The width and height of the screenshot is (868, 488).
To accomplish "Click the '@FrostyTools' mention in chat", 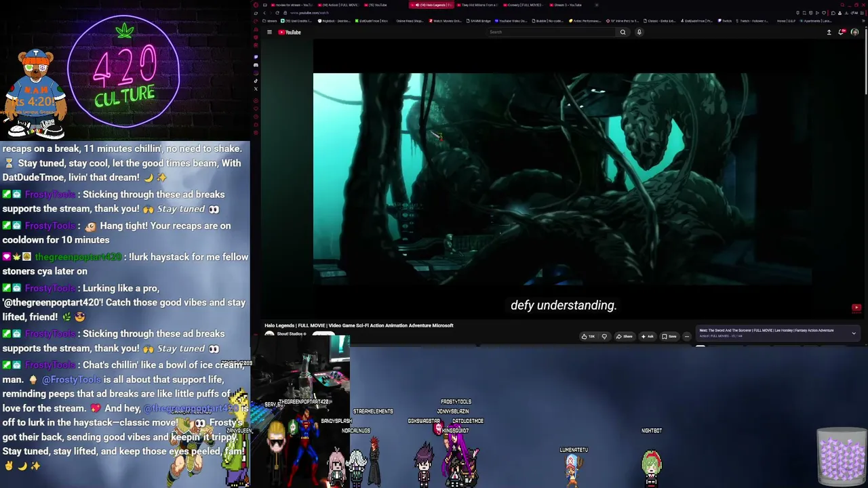I will (71, 380).
